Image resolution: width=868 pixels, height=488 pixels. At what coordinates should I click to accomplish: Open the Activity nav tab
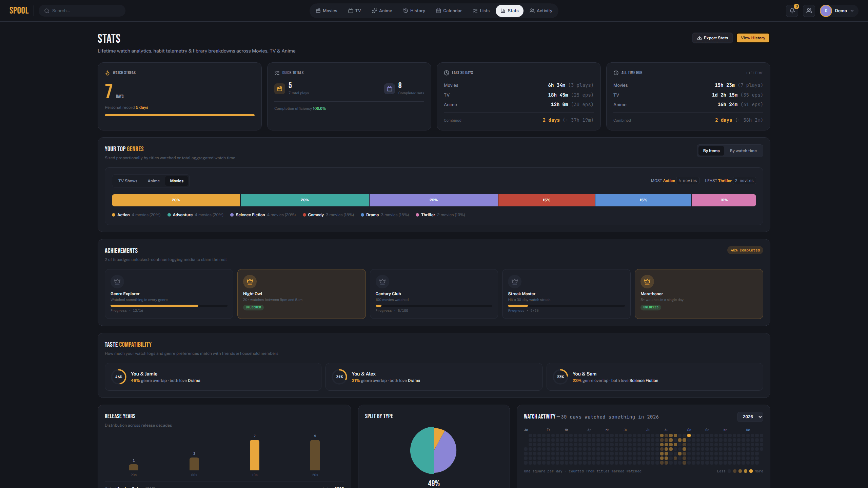(x=541, y=11)
